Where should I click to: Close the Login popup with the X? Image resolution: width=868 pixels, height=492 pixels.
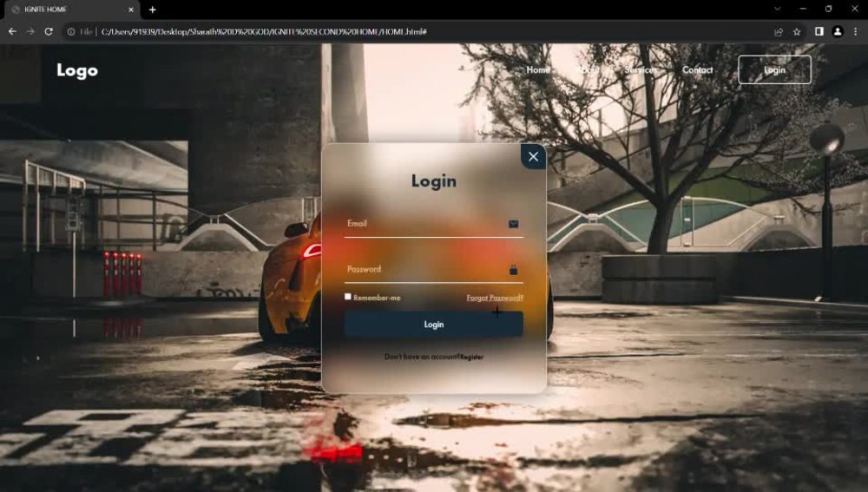pyautogui.click(x=533, y=156)
